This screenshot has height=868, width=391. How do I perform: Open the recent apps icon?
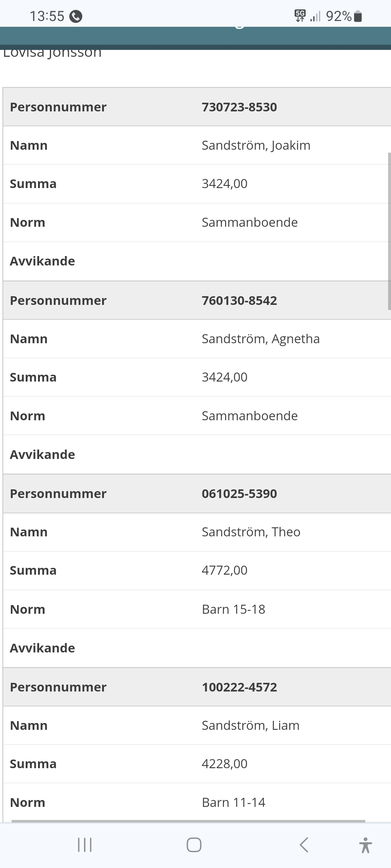tap(85, 845)
